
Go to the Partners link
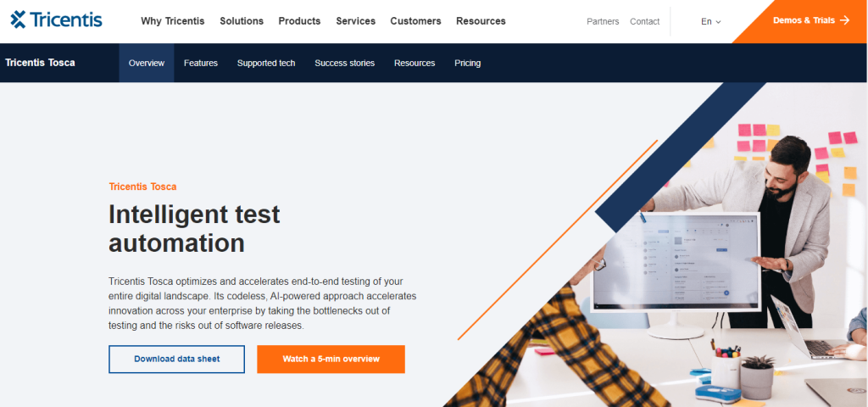[603, 21]
